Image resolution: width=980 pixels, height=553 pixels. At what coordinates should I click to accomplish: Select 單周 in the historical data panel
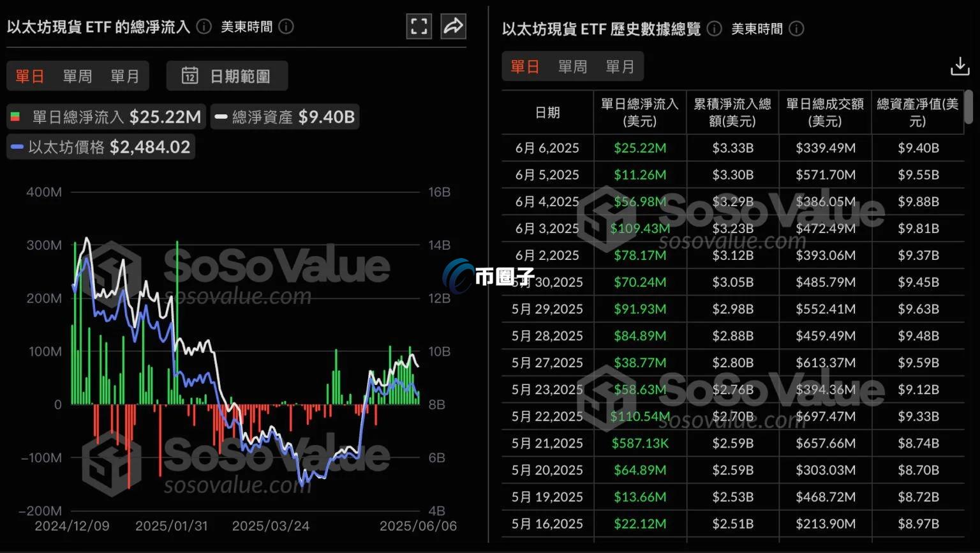pyautogui.click(x=572, y=66)
